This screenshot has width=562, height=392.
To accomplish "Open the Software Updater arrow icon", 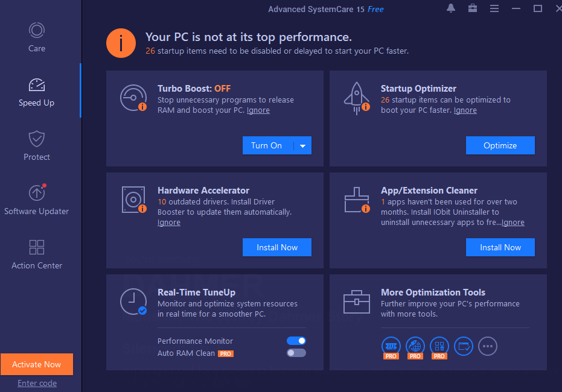I will click(37, 192).
